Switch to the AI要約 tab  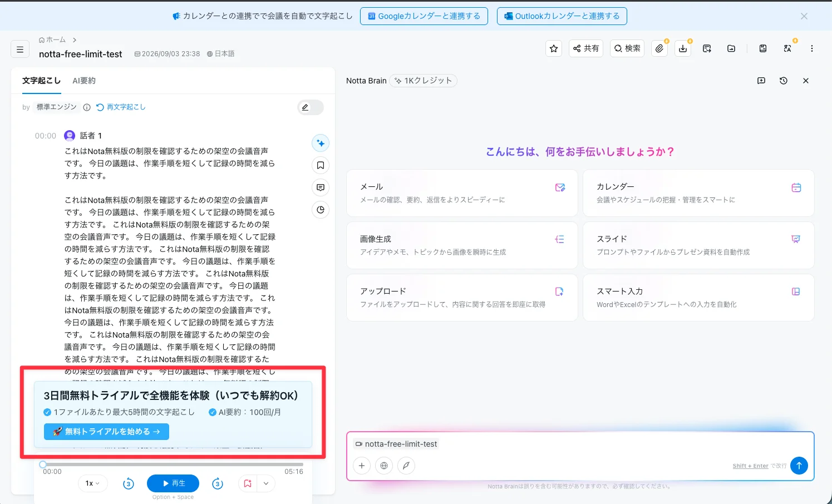[x=84, y=81]
